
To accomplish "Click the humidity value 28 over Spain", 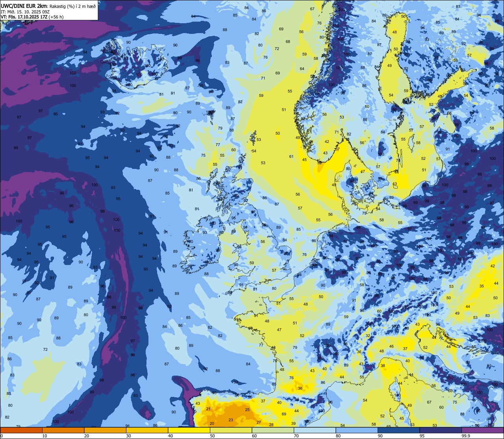I will click(271, 424).
